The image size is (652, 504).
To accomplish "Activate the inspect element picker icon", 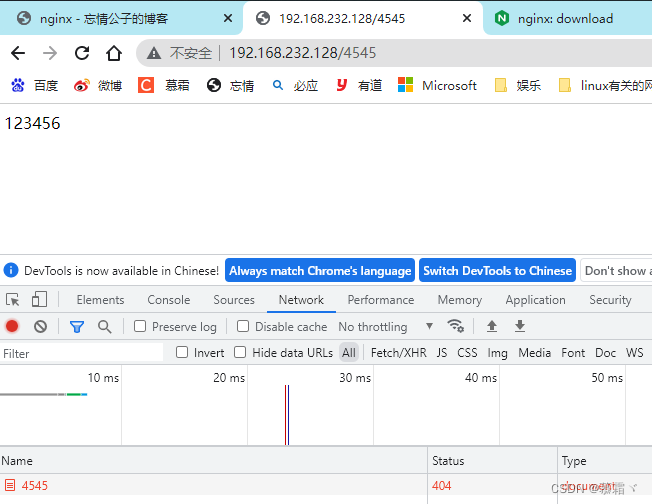I will tap(13, 300).
